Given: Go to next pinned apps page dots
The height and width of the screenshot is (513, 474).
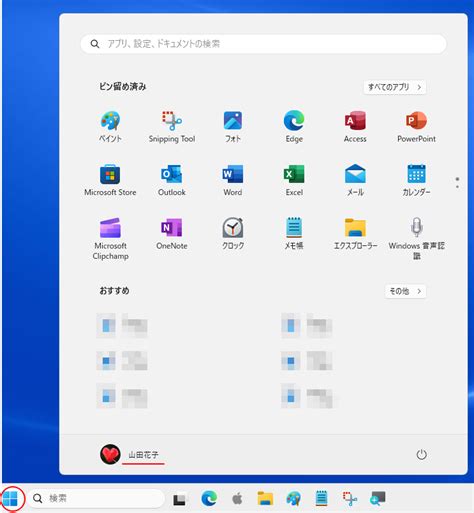Looking at the screenshot, I should point(457,182).
